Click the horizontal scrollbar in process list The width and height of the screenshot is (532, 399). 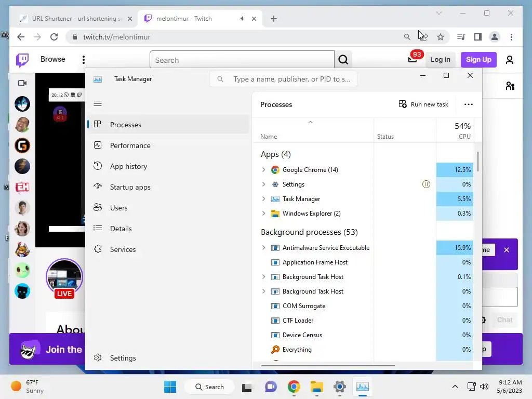pos(328,366)
